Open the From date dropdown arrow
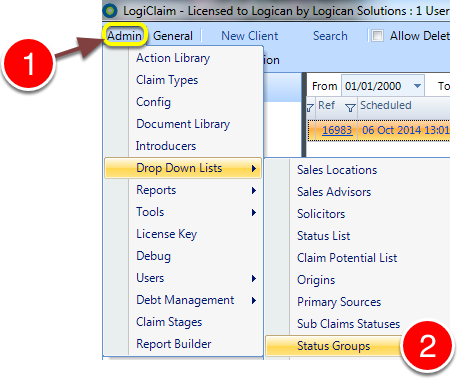 click(417, 86)
